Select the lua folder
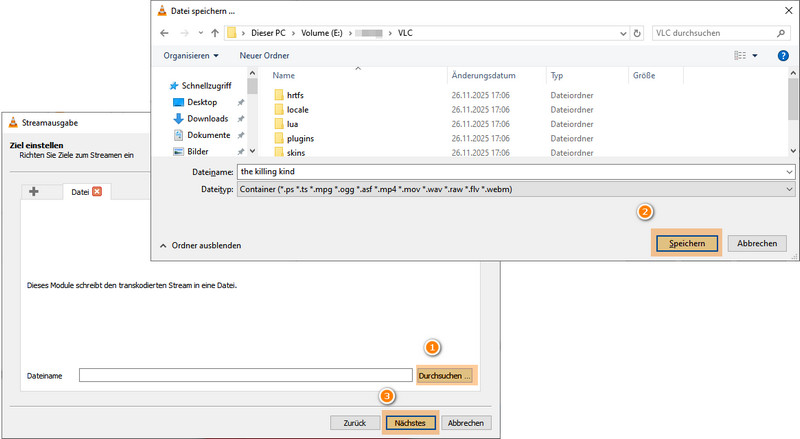This screenshot has height=439, width=800. 292,124
